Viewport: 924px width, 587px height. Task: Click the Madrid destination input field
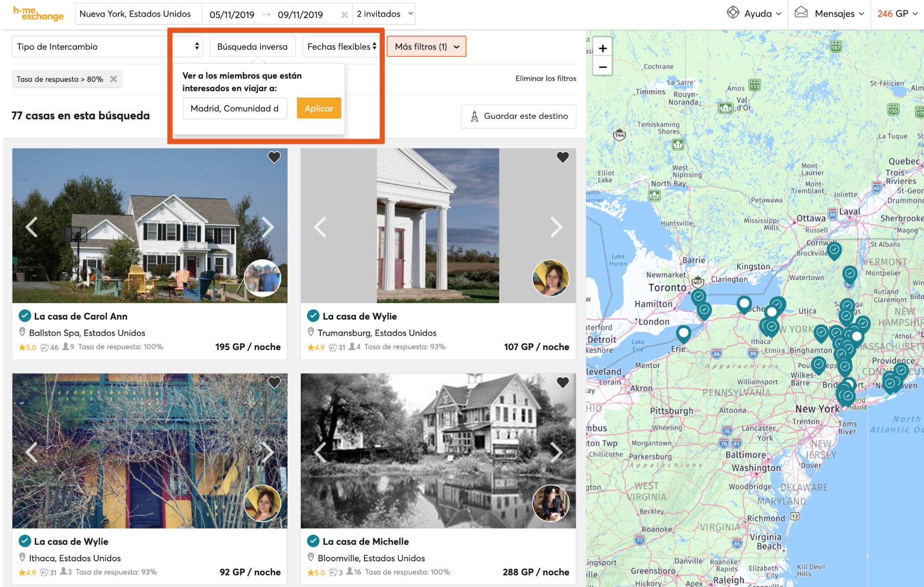[x=235, y=108]
